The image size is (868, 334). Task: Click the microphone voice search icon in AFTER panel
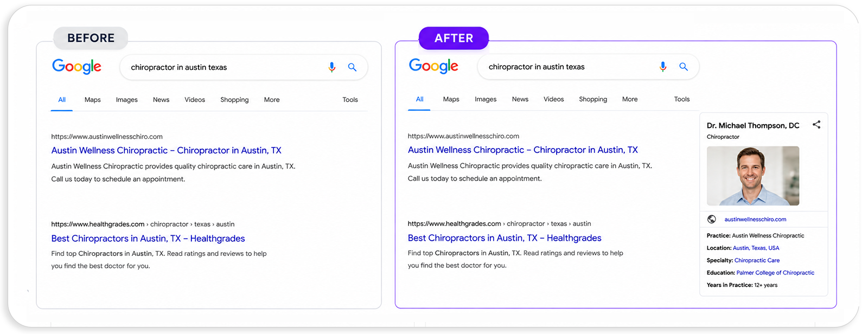pyautogui.click(x=663, y=67)
